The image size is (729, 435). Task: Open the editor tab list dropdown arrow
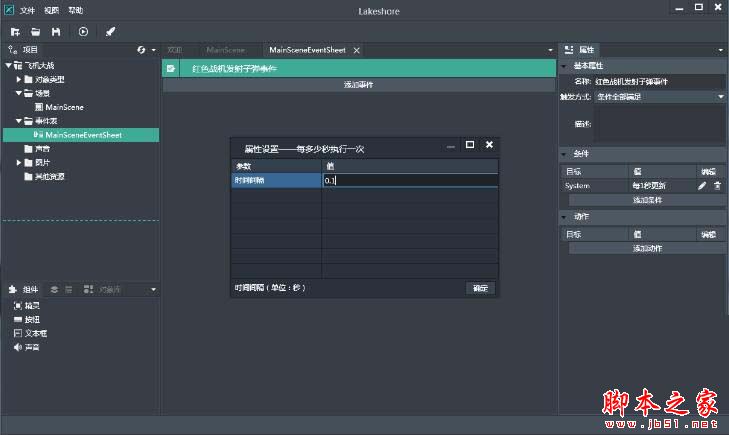(x=550, y=50)
